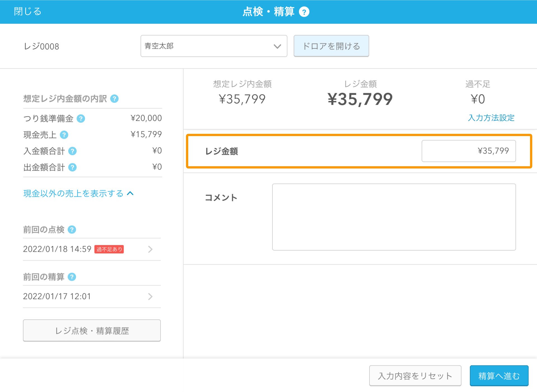
Task: Click the 過不足 ¥0 summary value
Action: pyautogui.click(x=478, y=99)
